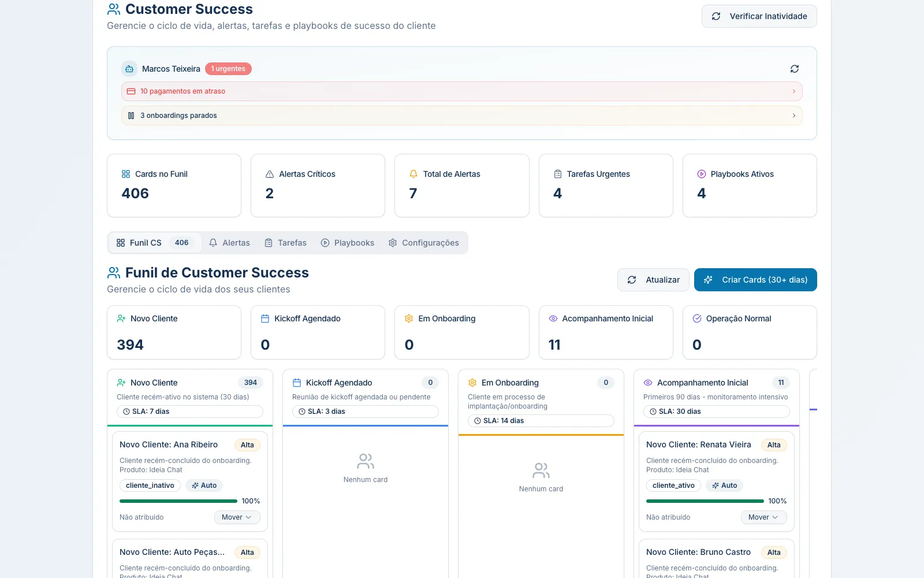Switch to the Alertas tab
Viewport: 924px width, 578px height.
[229, 243]
